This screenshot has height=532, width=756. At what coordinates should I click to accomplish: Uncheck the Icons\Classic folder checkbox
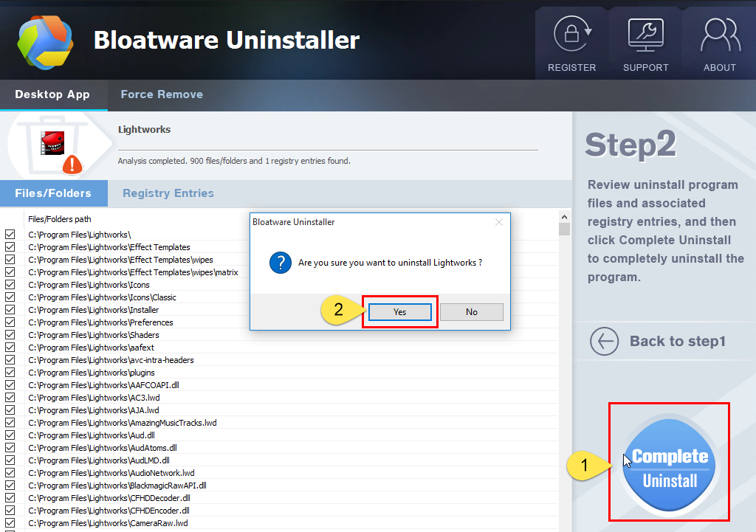(x=10, y=297)
